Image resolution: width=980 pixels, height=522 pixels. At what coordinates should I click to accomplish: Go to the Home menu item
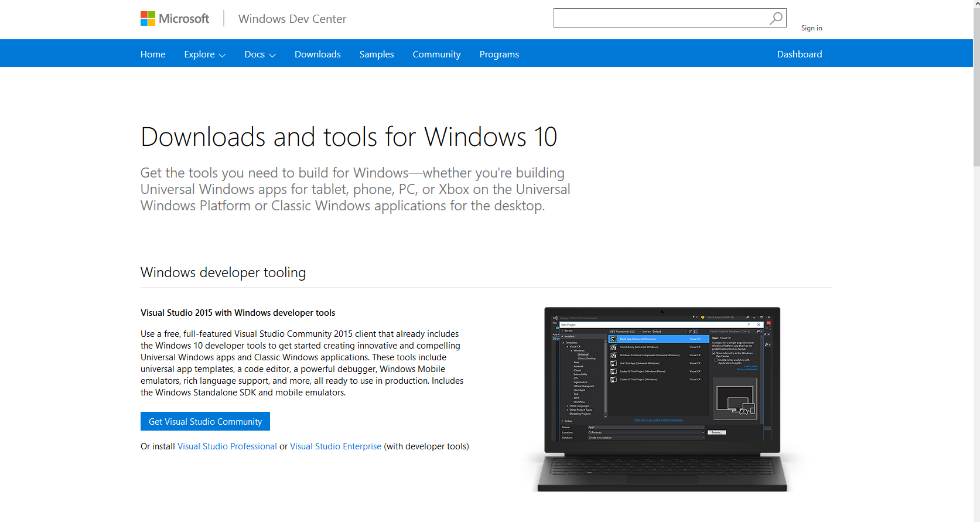153,54
